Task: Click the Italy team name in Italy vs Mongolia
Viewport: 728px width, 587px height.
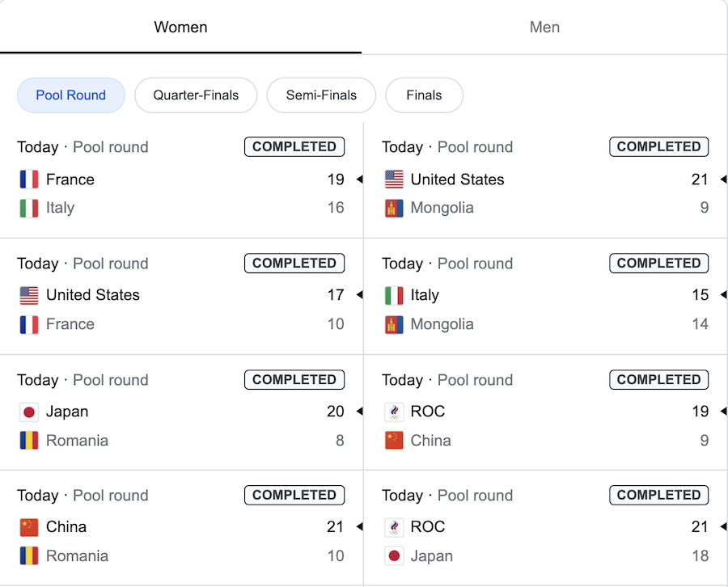Action: tap(425, 295)
